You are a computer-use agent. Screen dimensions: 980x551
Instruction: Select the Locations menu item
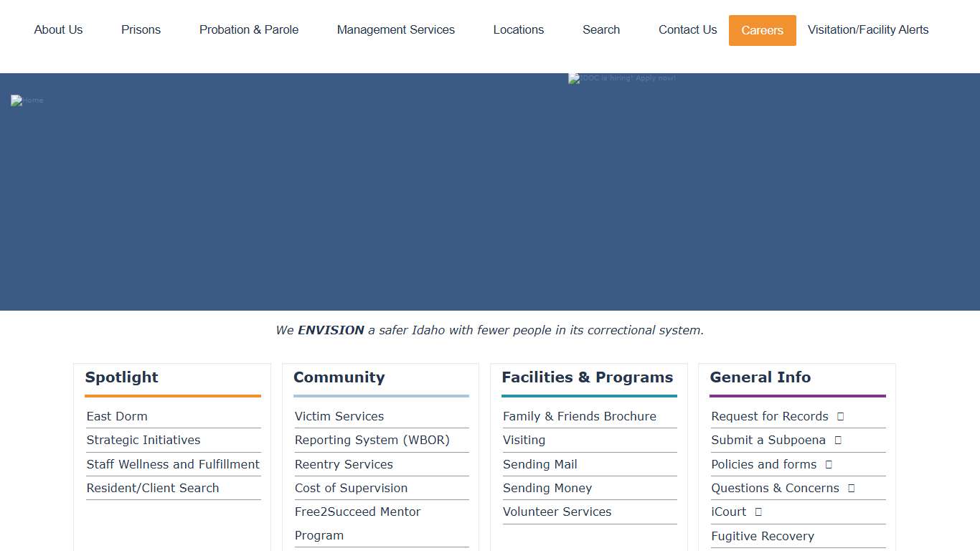[x=518, y=30]
